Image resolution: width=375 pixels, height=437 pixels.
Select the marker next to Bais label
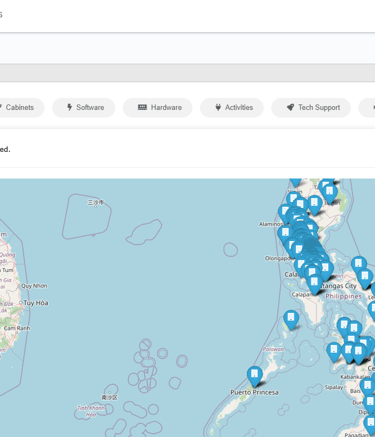click(x=367, y=388)
